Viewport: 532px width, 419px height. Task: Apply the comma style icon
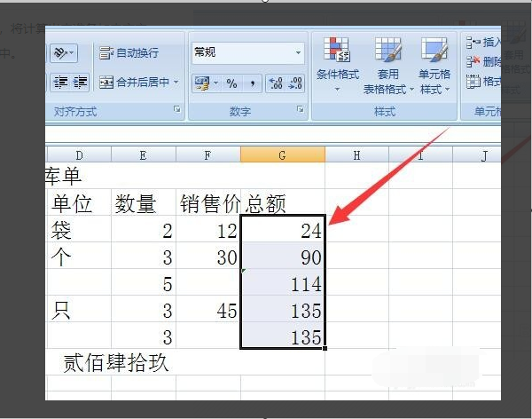click(x=252, y=83)
